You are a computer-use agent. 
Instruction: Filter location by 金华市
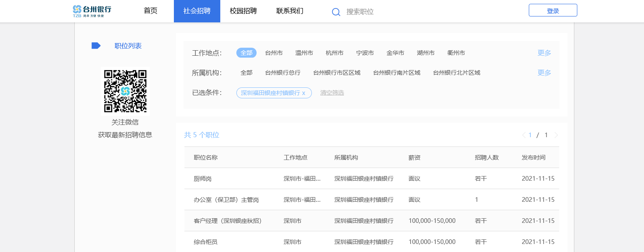coord(395,53)
